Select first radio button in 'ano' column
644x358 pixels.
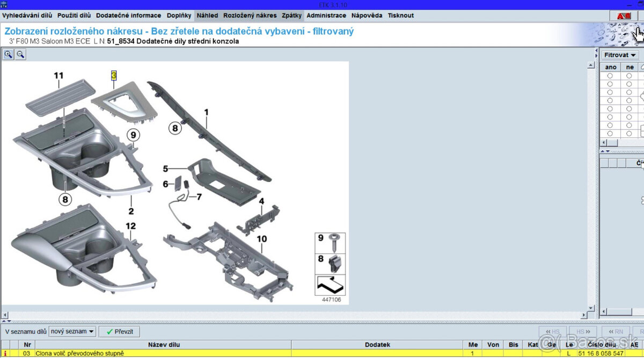pyautogui.click(x=610, y=76)
